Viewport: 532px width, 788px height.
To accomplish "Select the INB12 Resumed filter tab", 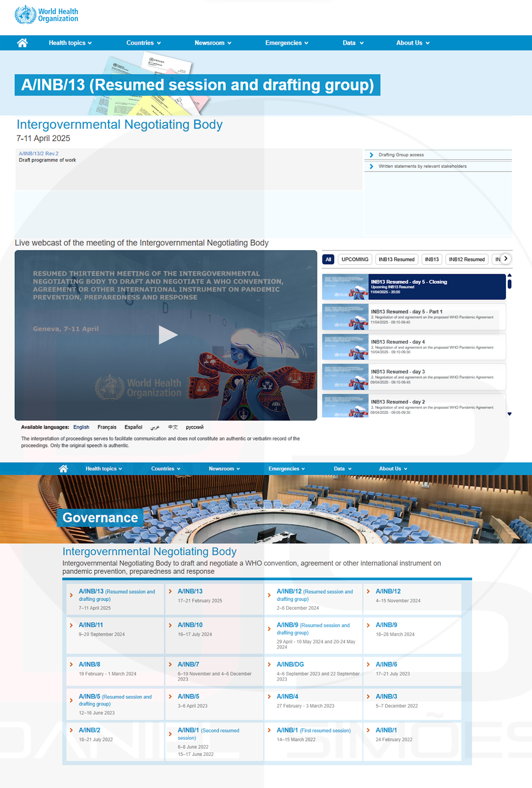I will point(467,259).
